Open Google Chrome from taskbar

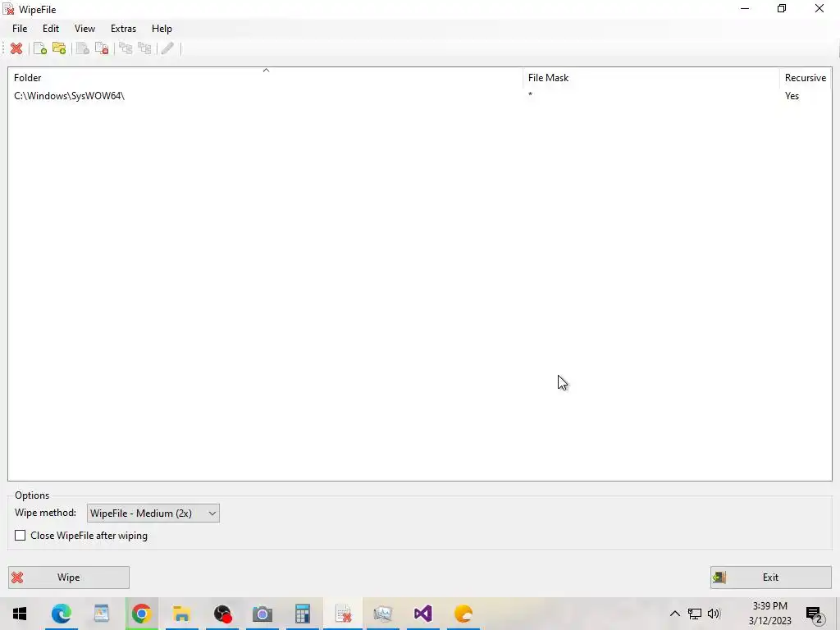pos(142,614)
